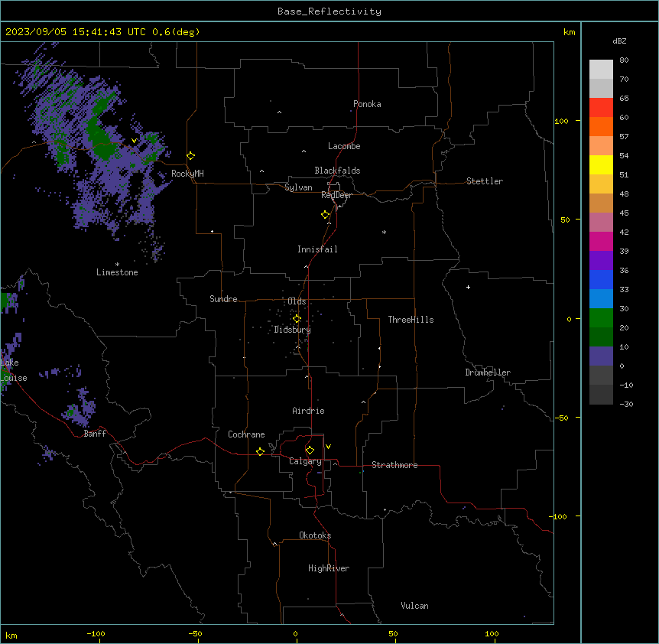Viewport: 659px width, 644px height.
Task: Choose the gold 48-51 dBZ legend band
Action: click(601, 184)
